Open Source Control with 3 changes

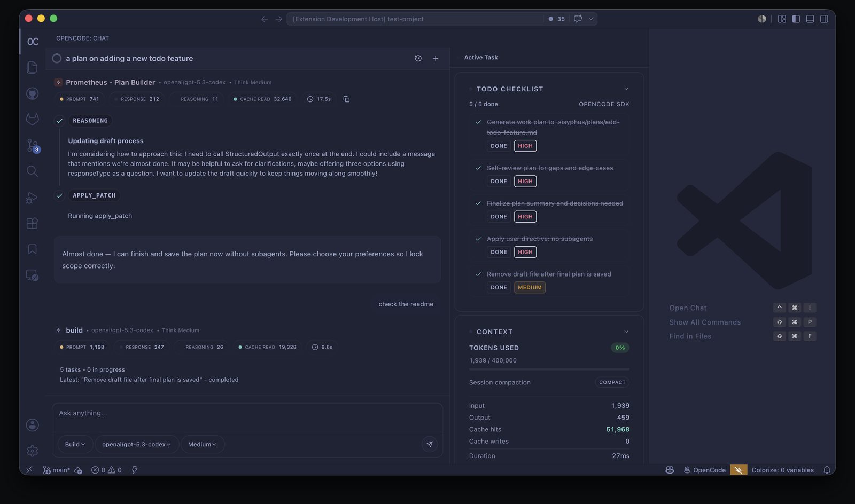33,145
